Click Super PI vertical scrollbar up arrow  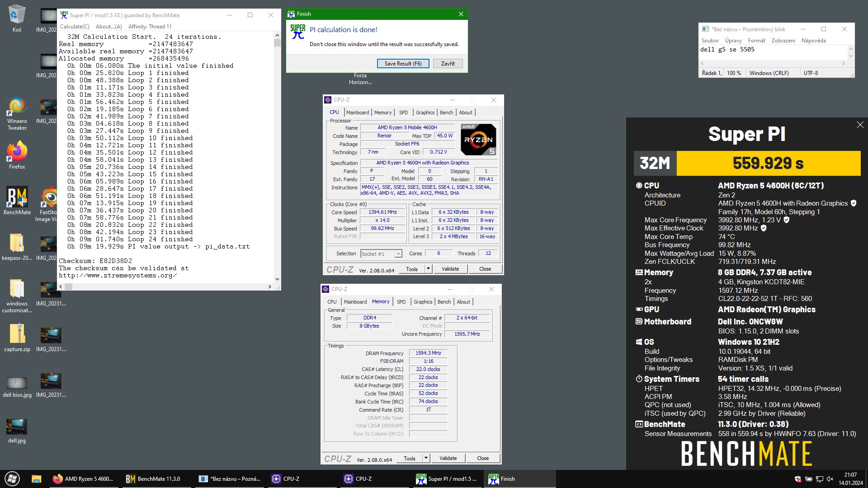point(277,35)
